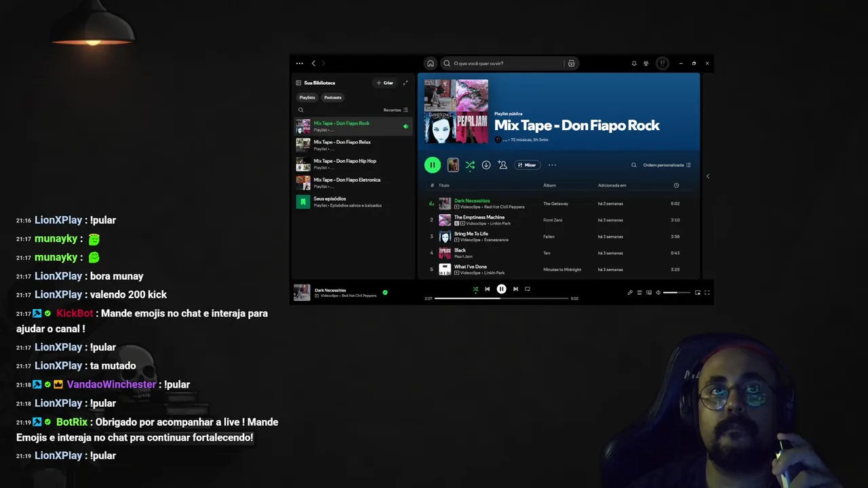Open 'Seus episódios' in the library

pos(353,202)
